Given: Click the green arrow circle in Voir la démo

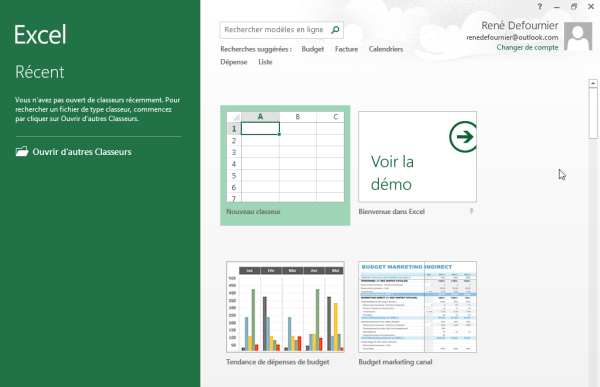Looking at the screenshot, I should 463,137.
